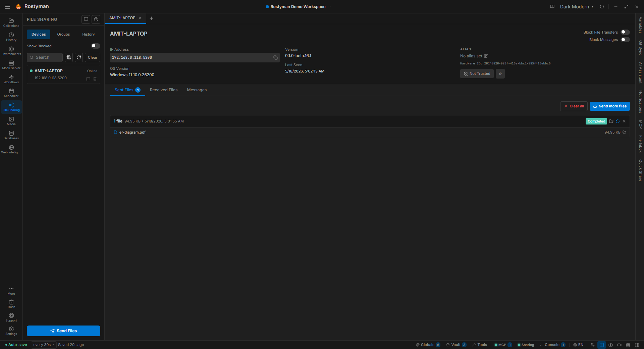Open Tools in the status bar

point(480,345)
